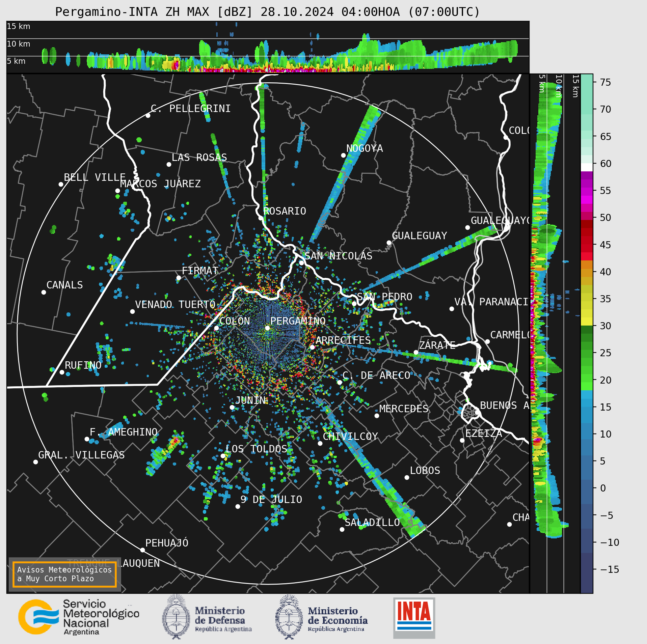Click the Pergamino radar center marker

(x=267, y=328)
